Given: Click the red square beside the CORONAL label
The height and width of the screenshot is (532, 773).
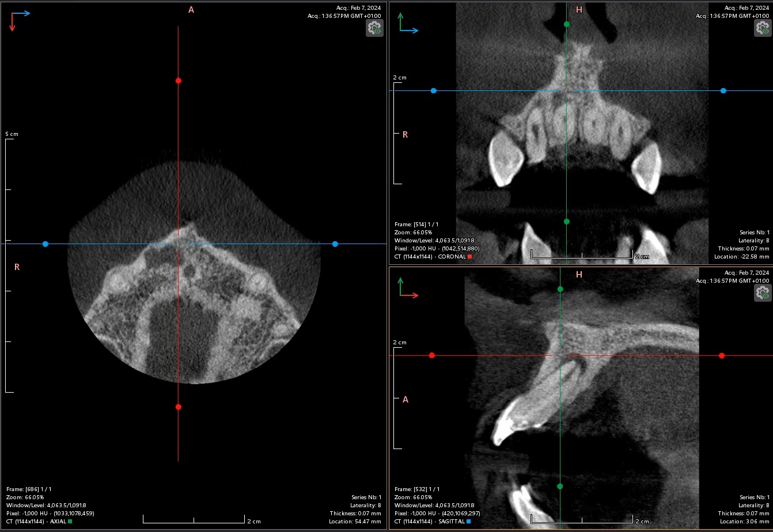Looking at the screenshot, I should point(469,256).
